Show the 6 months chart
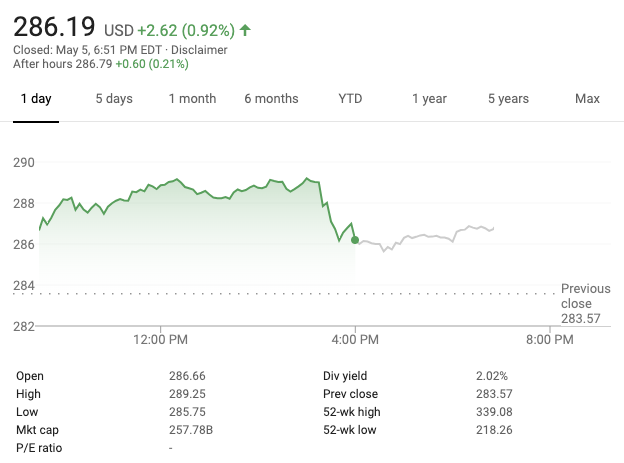The height and width of the screenshot is (463, 624). [271, 99]
